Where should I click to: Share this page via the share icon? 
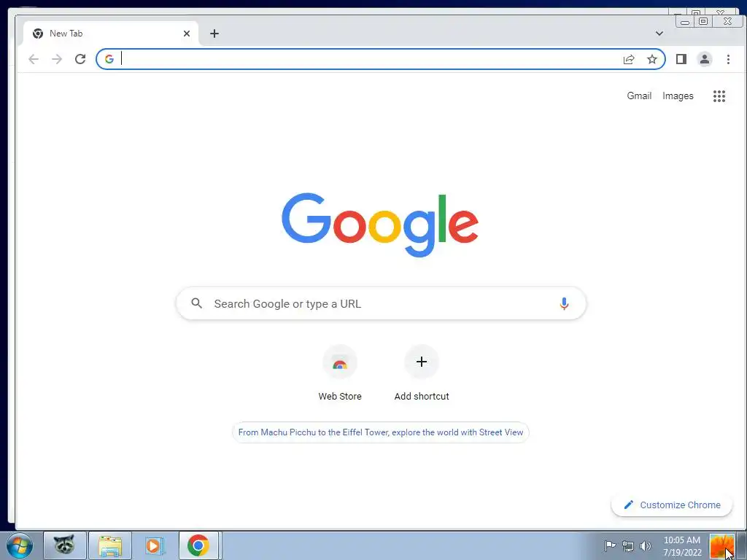click(x=629, y=59)
